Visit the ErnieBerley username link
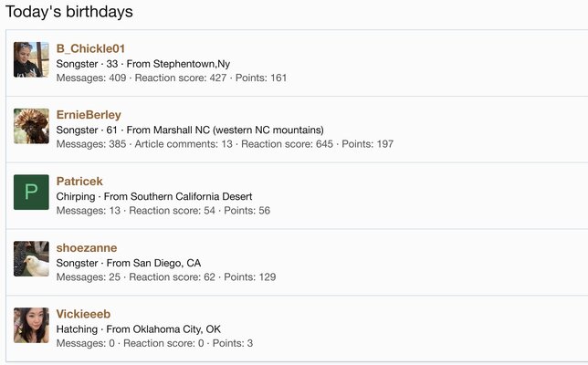The width and height of the screenshot is (588, 365). [x=89, y=115]
